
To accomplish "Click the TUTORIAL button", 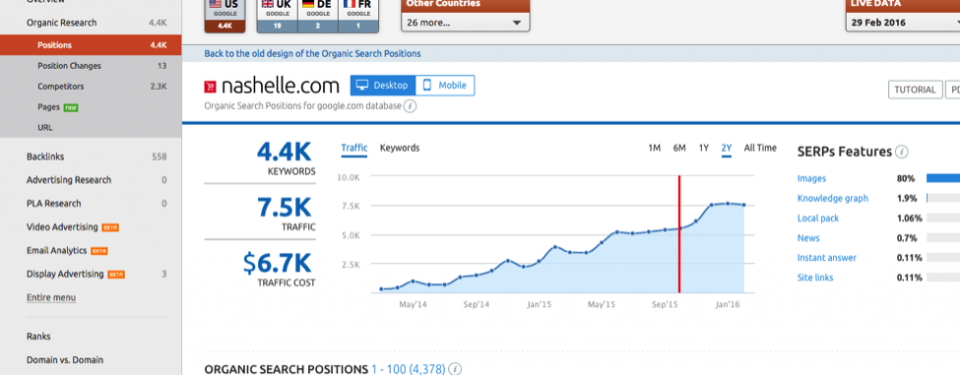I will click(x=915, y=89).
